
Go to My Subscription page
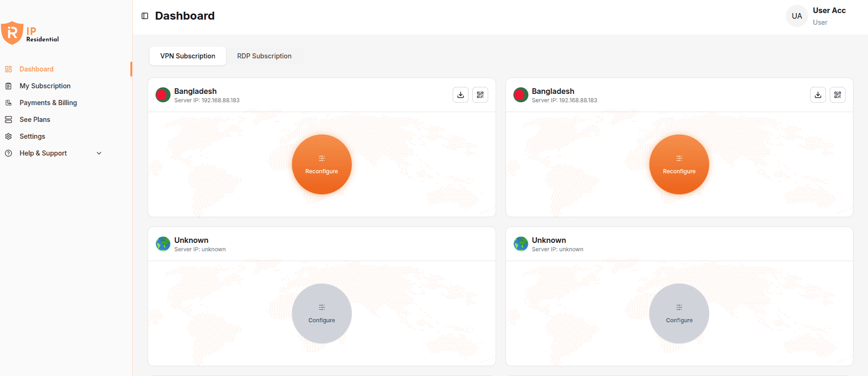45,86
